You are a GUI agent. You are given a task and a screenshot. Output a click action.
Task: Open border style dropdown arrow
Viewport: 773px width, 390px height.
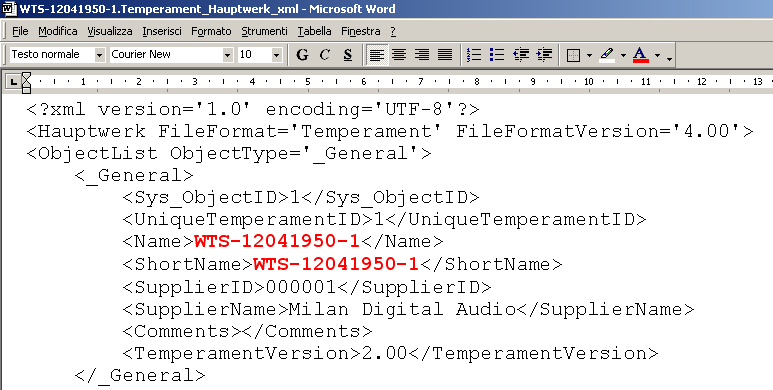[589, 55]
